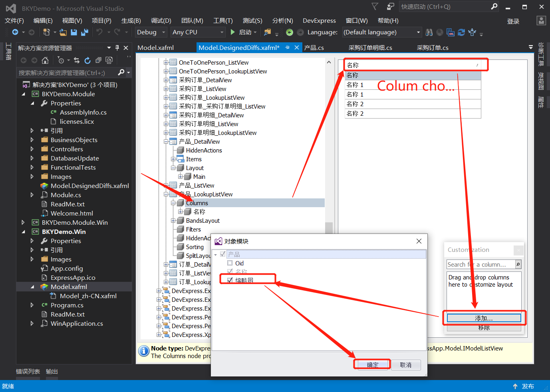Expand the BusinessObjects folder

pyautogui.click(x=32, y=140)
